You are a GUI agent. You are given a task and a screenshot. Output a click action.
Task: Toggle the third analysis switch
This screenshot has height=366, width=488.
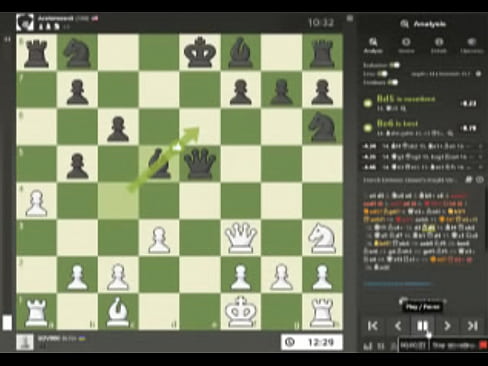tap(393, 82)
